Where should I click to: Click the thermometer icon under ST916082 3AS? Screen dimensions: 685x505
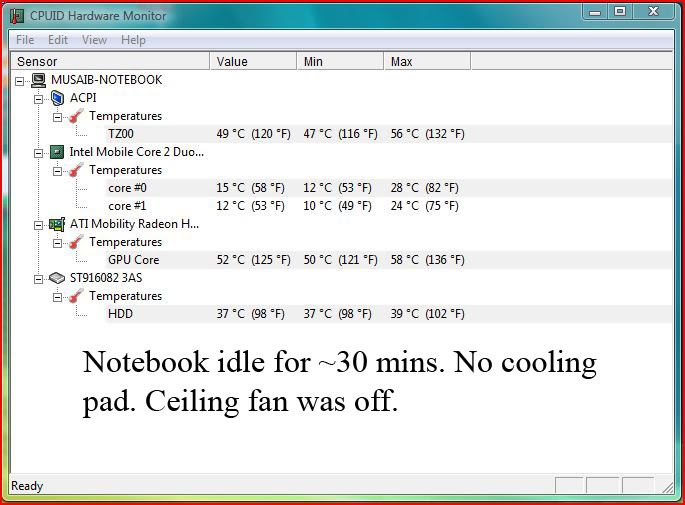(x=76, y=297)
